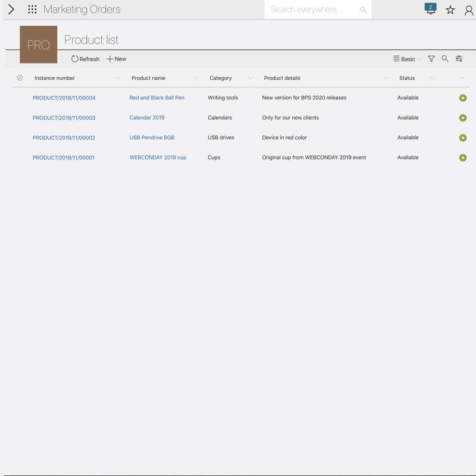Screen dimensions: 476x476
Task: Refresh the product list
Action: click(85, 59)
